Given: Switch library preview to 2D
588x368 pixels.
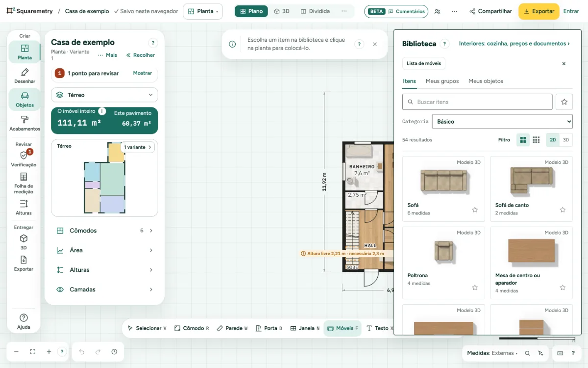Looking at the screenshot, I should [x=553, y=140].
